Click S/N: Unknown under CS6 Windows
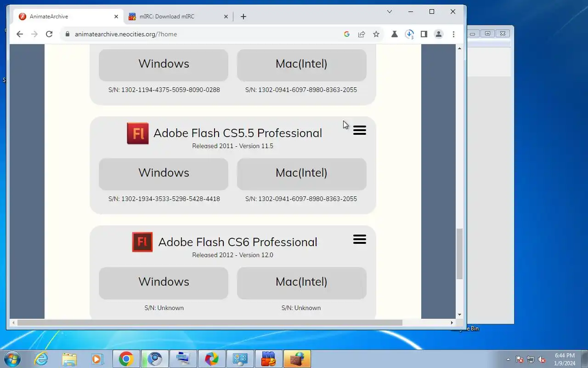 (x=164, y=308)
